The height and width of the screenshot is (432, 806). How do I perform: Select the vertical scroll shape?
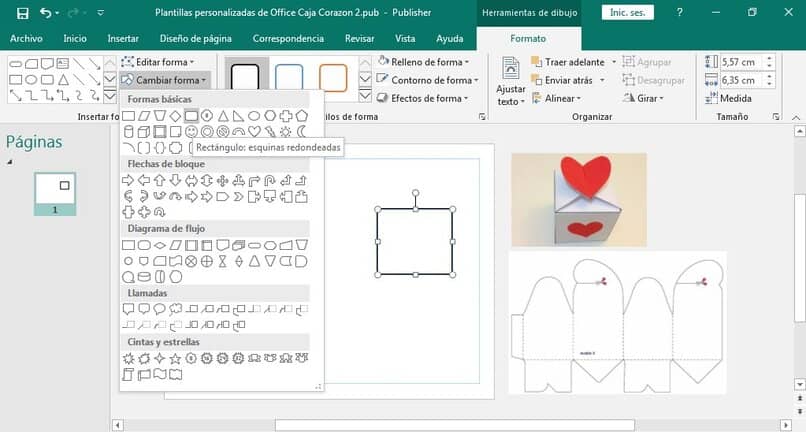[129, 374]
